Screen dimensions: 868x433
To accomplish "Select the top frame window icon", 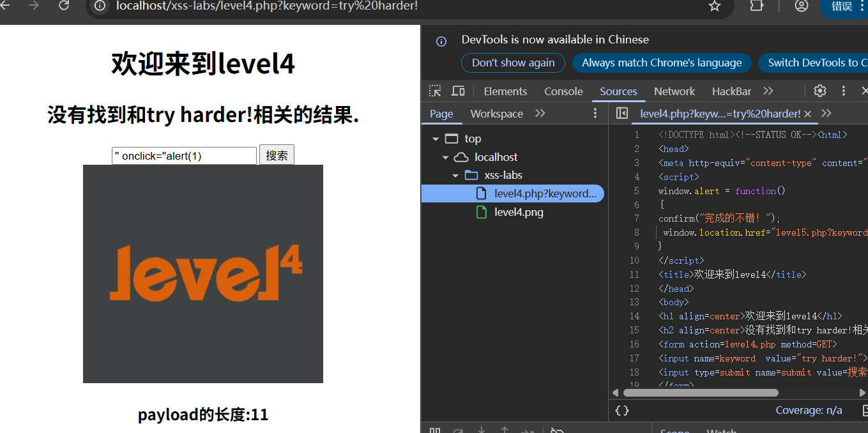I will [x=452, y=139].
